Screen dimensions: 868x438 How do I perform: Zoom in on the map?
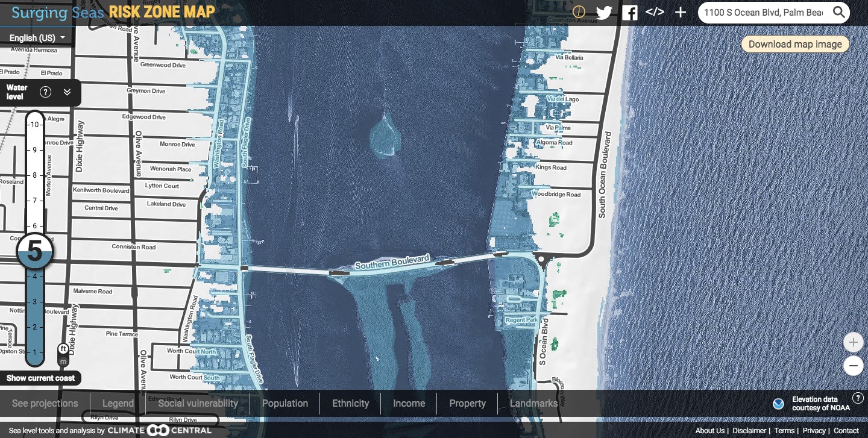click(x=853, y=343)
